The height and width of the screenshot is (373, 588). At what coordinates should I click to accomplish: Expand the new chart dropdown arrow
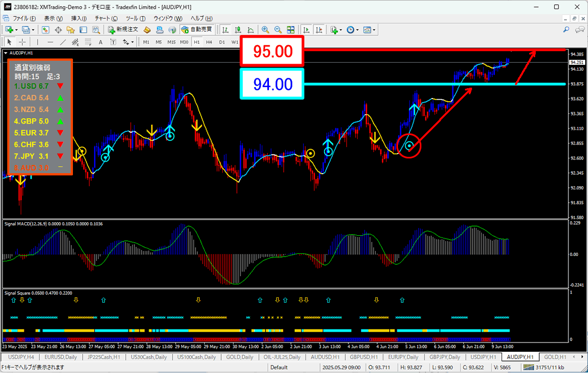click(x=16, y=30)
